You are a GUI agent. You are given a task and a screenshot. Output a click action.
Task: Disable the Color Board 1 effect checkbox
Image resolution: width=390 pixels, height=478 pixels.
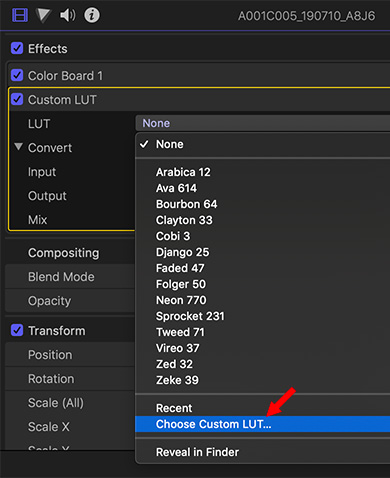17,75
